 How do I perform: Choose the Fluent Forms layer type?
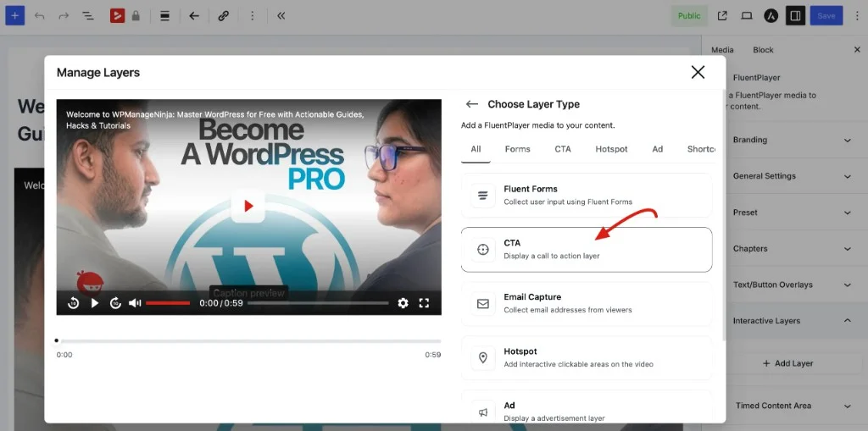(587, 196)
